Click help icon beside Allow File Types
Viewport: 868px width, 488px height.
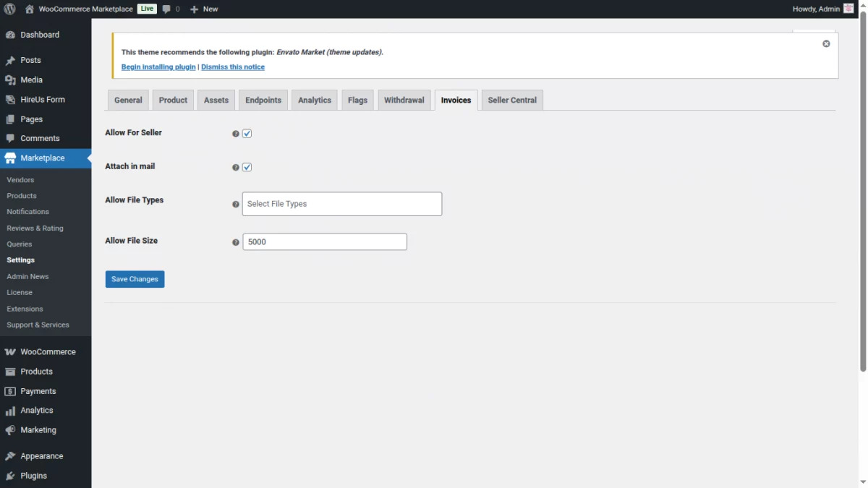pos(235,204)
